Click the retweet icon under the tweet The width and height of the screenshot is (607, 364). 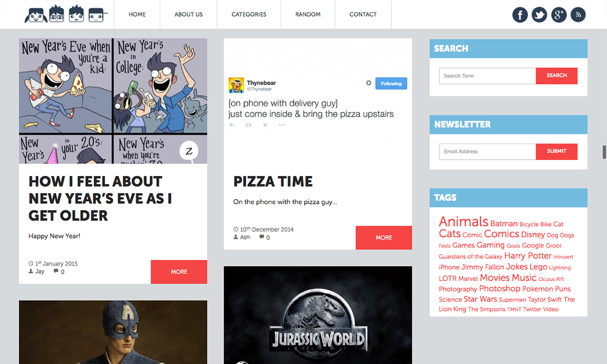pos(248,125)
